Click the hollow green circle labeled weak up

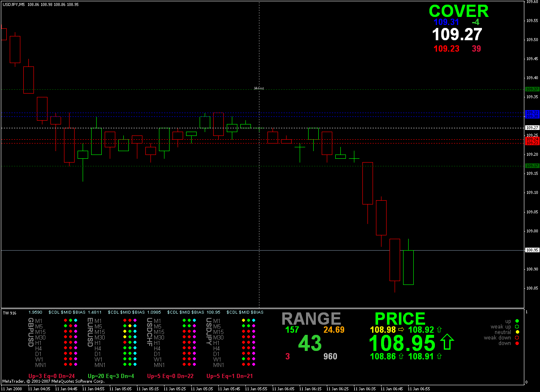517,327
